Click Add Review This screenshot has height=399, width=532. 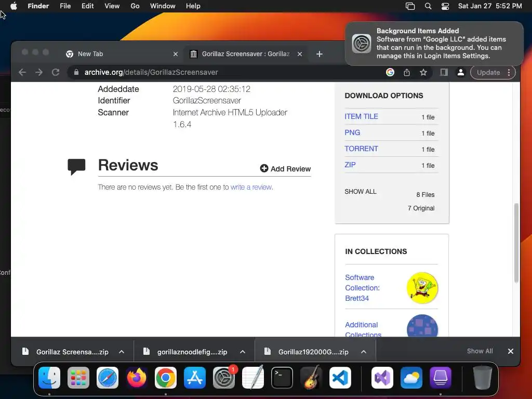(x=285, y=169)
